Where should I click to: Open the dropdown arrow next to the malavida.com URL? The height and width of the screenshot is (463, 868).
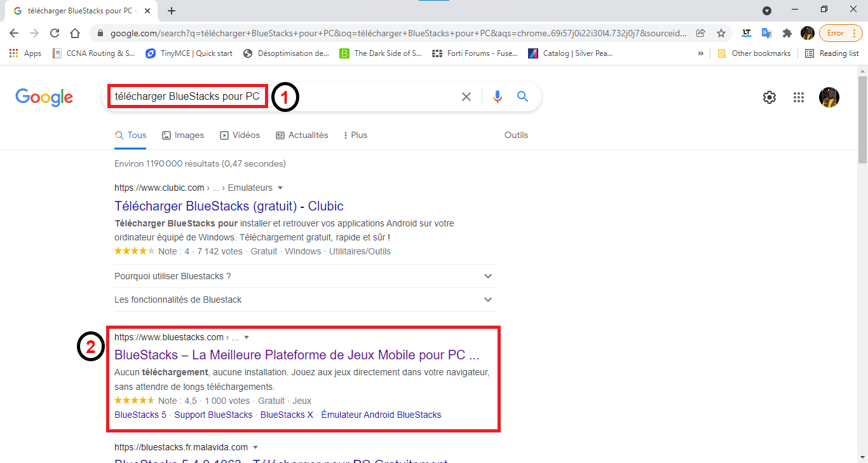(255, 447)
